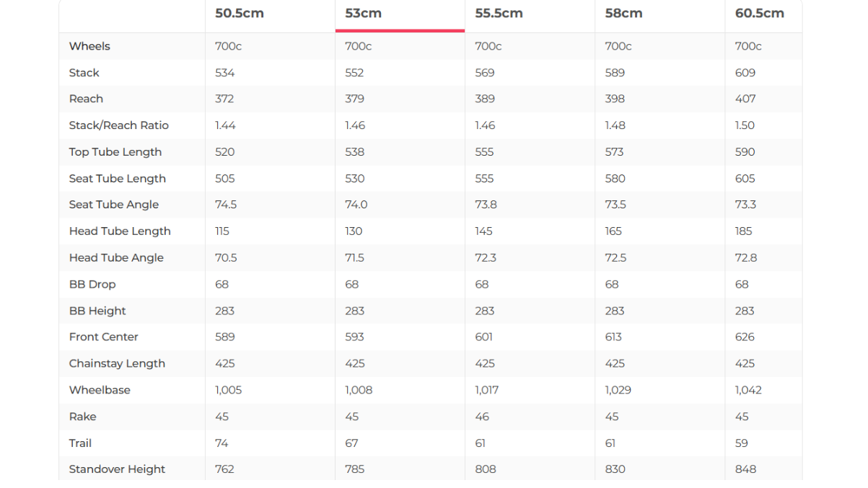Click the Standover Height row label
This screenshot has height=488, width=868.
pos(117,469)
